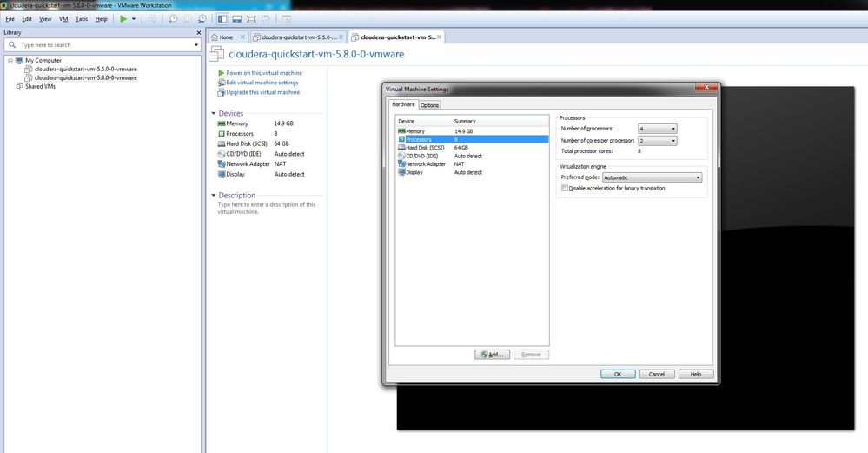This screenshot has height=453, width=868.
Task: Toggle the thumbnail bar toolbar icon
Action: click(x=237, y=19)
